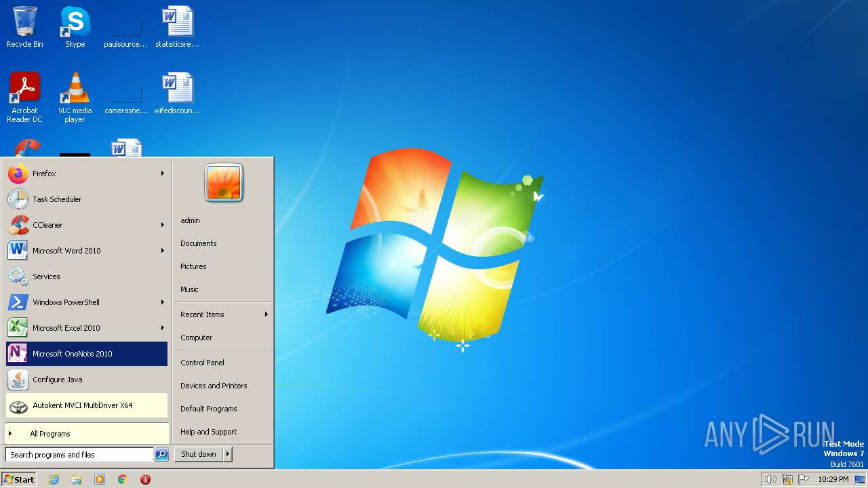
Task: Open admin user folder
Action: tap(224, 220)
